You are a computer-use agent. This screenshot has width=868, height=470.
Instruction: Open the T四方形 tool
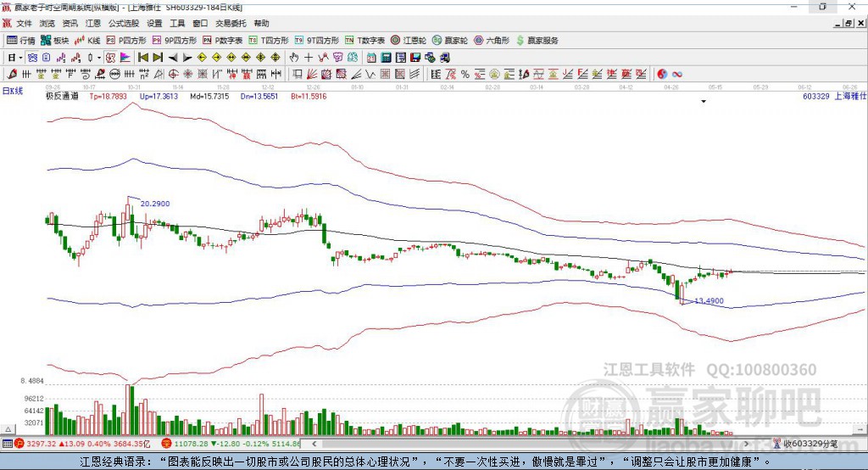coord(269,41)
